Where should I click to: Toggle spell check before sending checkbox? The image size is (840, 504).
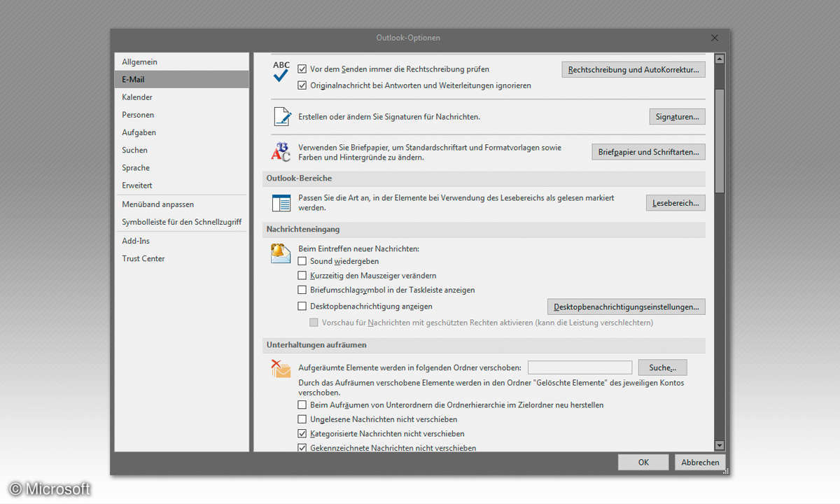click(x=302, y=69)
